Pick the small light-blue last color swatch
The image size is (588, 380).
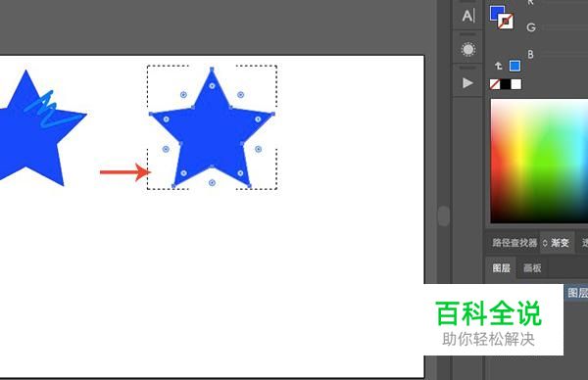coord(514,66)
